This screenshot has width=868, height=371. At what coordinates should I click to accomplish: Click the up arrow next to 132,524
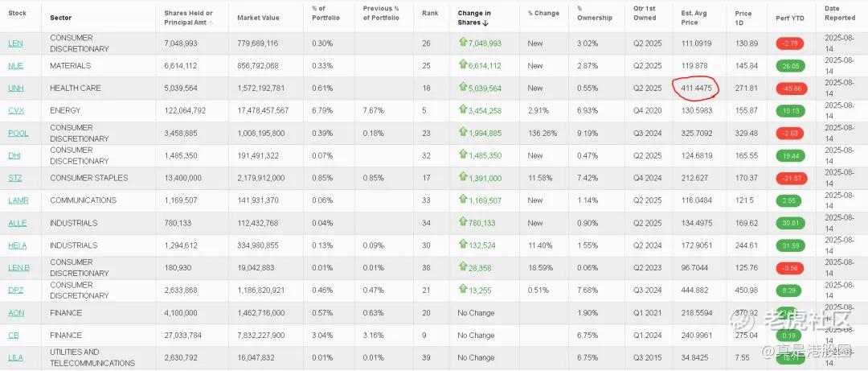[x=463, y=244]
